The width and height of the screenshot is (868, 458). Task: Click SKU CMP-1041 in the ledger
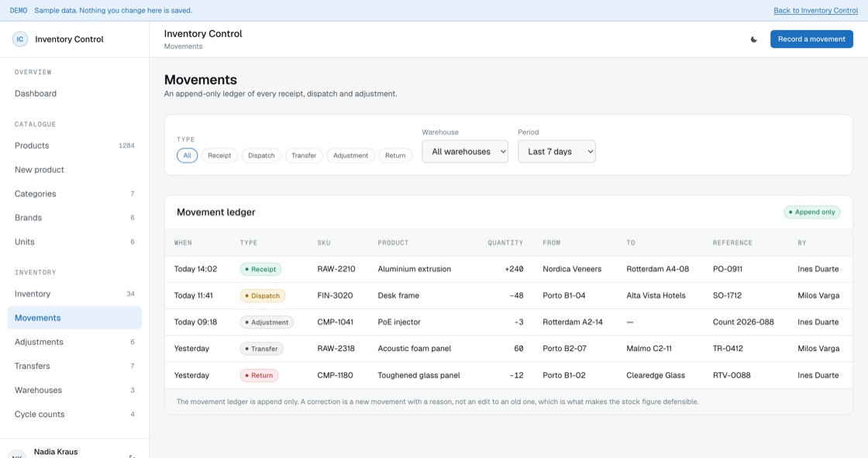335,322
